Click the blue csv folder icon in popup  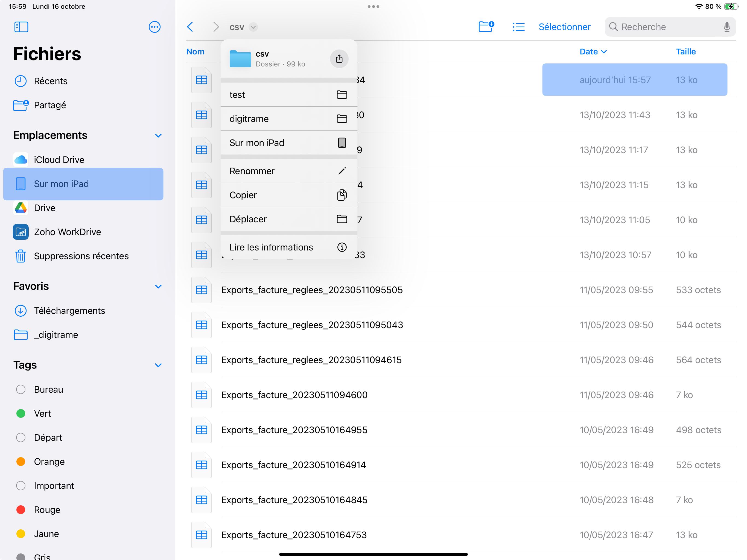tap(240, 59)
